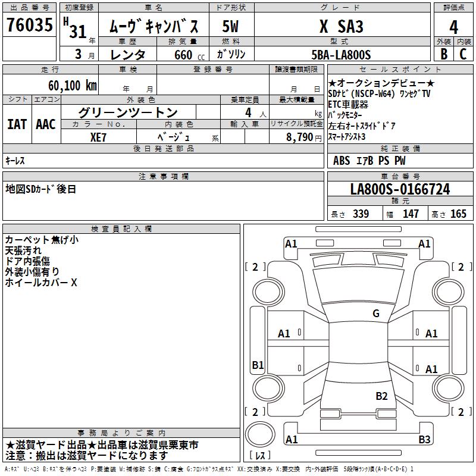Click exterior rating B
This screenshot has height=476, width=476.
[x=444, y=54]
